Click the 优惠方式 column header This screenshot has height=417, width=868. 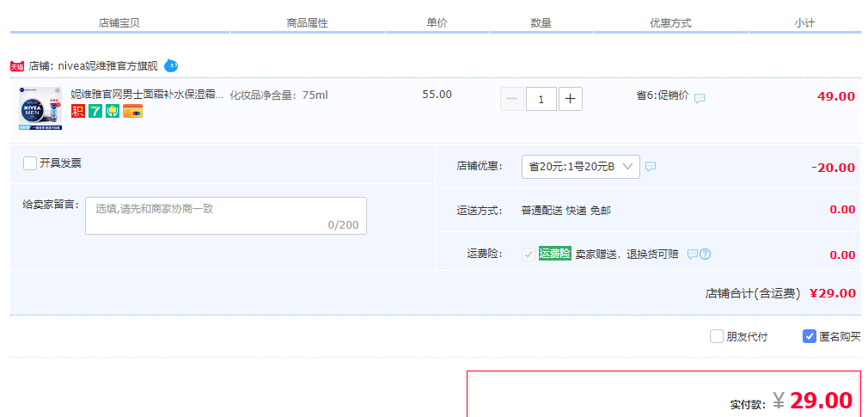(x=671, y=23)
